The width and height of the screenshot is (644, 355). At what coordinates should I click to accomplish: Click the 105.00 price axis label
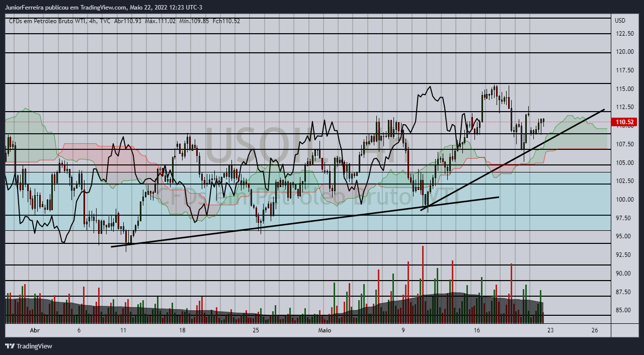pos(624,163)
